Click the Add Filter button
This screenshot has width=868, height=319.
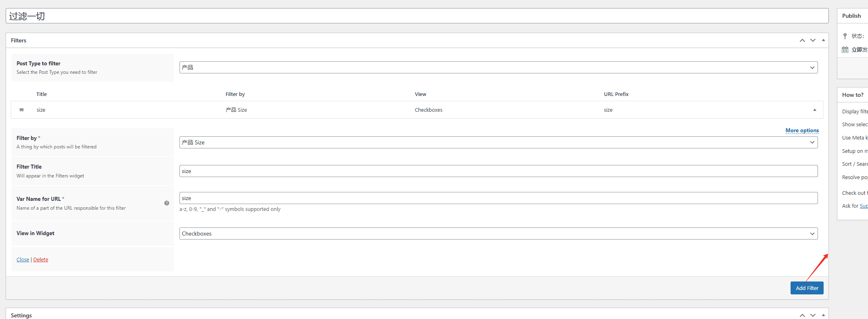807,288
